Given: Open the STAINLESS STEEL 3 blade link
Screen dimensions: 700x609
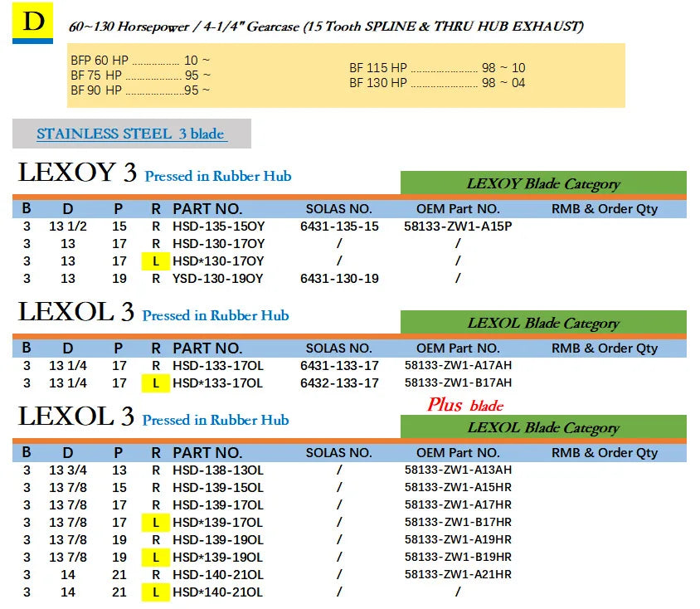Looking at the screenshot, I should [132, 134].
